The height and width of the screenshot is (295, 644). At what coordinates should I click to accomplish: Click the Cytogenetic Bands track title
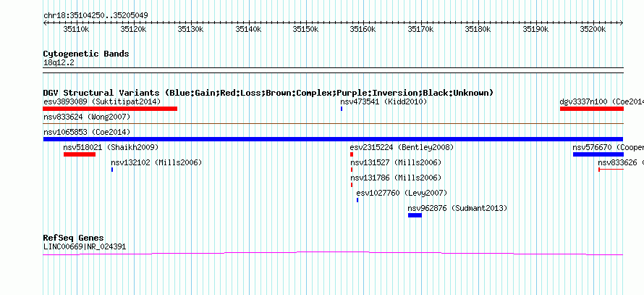click(x=86, y=54)
